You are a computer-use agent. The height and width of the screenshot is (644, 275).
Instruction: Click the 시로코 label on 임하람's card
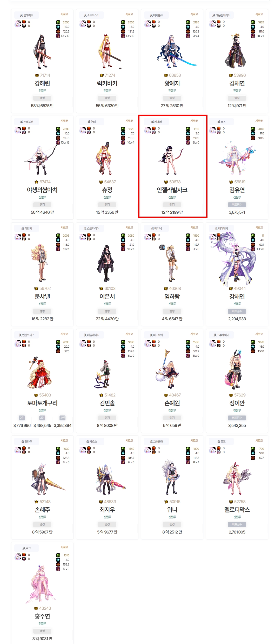click(194, 227)
